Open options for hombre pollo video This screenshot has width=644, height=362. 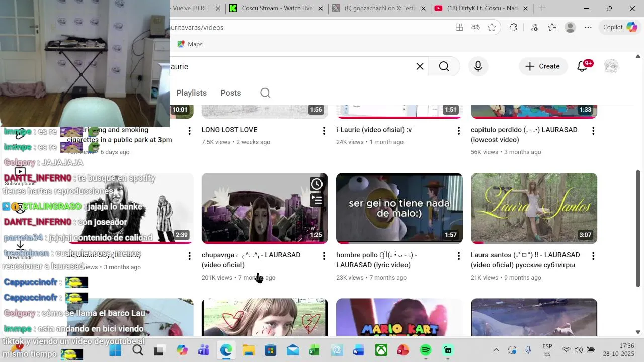[458, 256]
